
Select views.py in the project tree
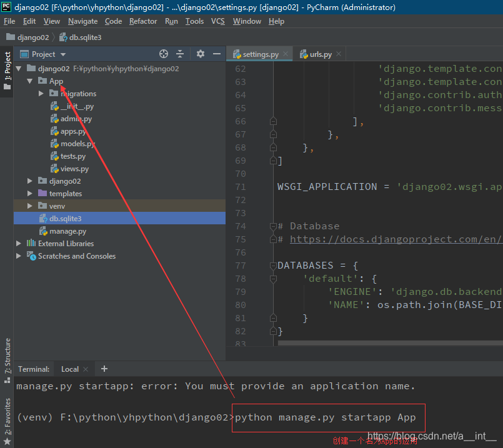[x=119, y=169]
